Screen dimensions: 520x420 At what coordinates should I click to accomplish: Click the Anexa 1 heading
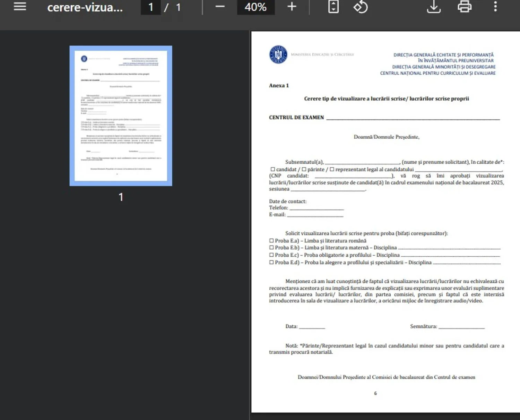coord(279,85)
